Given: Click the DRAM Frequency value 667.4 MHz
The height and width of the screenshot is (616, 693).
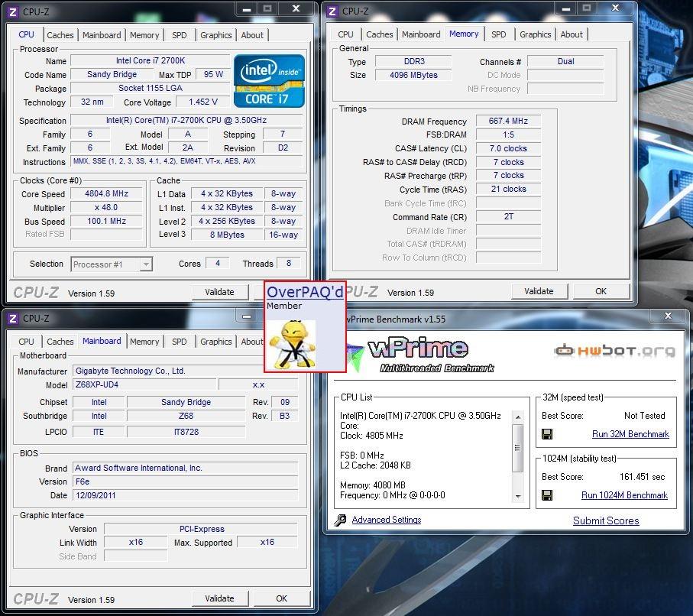Looking at the screenshot, I should [508, 121].
